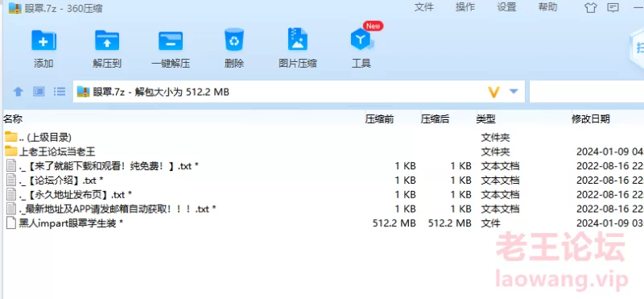Open the feedback message icon
Viewport: 644px width, 299px height.
pyautogui.click(x=613, y=8)
